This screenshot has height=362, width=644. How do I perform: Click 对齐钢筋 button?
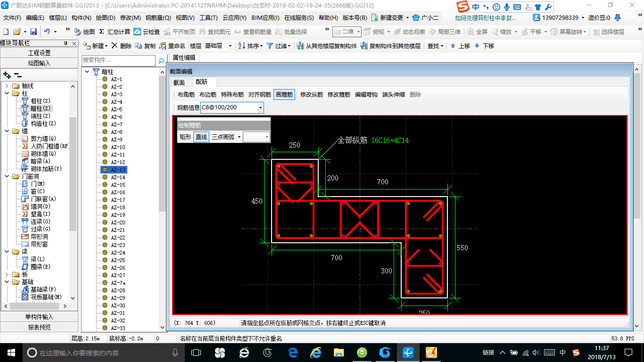(x=260, y=94)
